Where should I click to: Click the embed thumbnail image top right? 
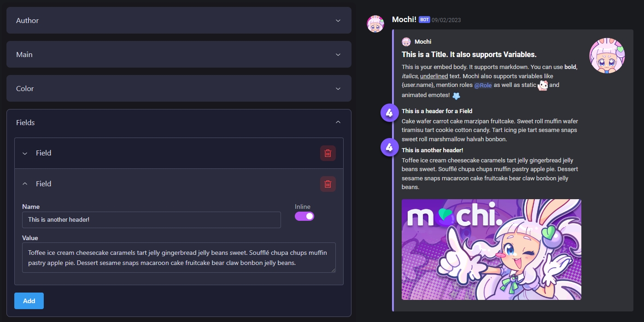click(607, 55)
